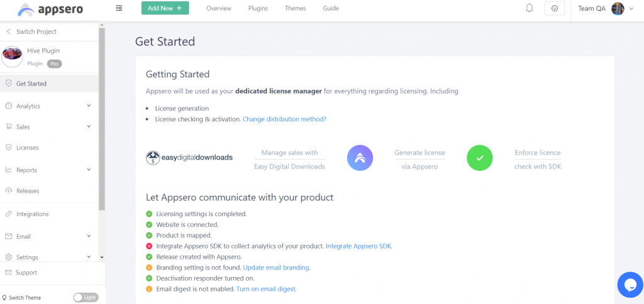
Task: Click the Settings gear icon
Action: click(x=9, y=258)
